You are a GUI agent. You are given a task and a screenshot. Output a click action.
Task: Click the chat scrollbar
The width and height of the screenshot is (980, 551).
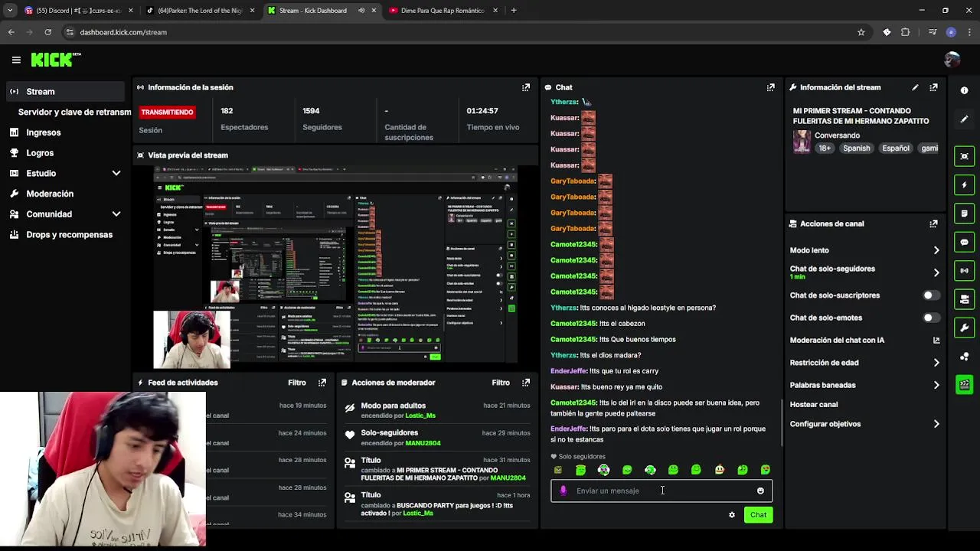pyautogui.click(x=782, y=422)
